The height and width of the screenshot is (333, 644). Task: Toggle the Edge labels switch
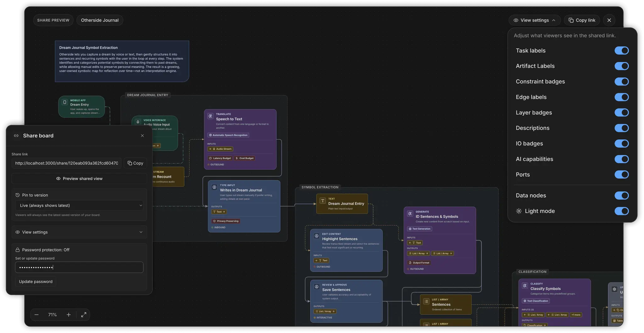[x=621, y=97]
